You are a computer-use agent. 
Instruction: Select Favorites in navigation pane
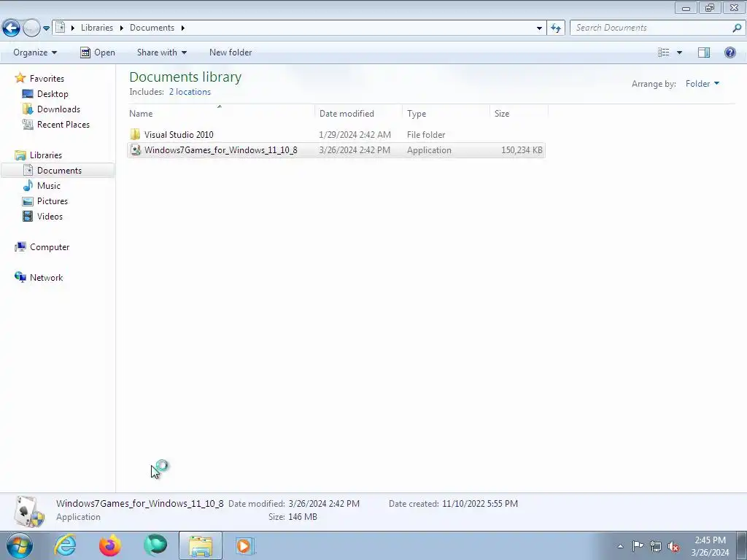coord(47,79)
